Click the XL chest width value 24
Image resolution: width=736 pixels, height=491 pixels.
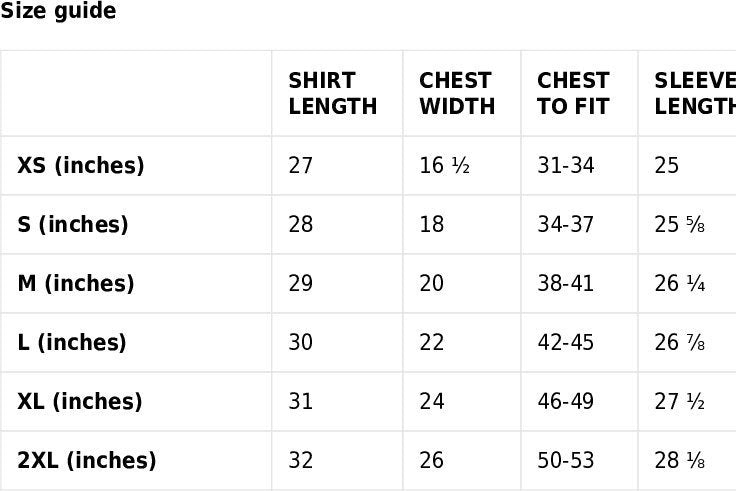point(432,401)
